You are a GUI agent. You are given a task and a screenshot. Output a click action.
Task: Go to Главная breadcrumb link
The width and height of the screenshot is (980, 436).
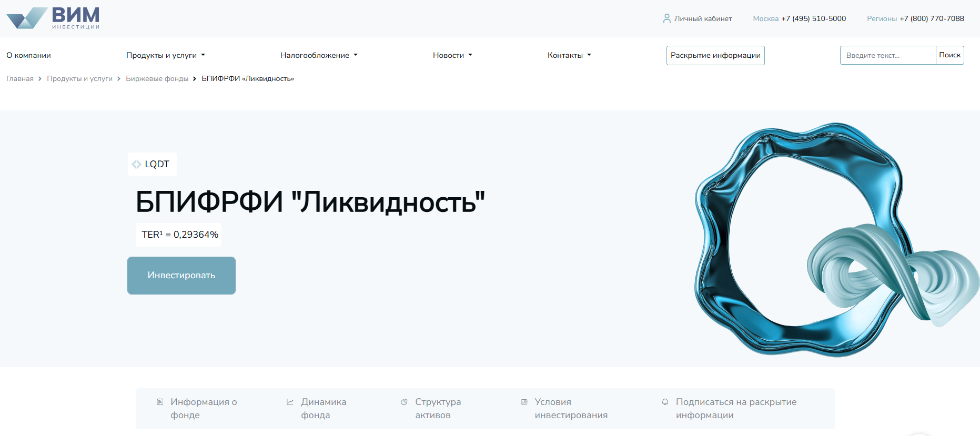[20, 78]
